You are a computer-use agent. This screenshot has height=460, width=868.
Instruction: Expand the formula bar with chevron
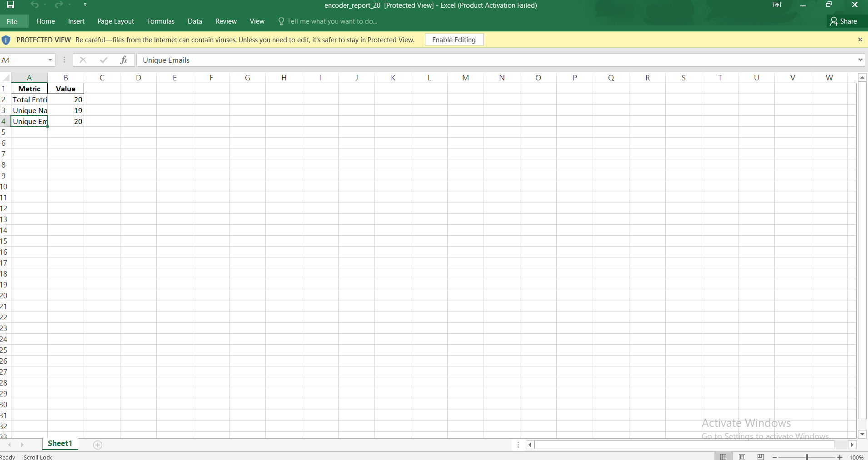point(860,60)
